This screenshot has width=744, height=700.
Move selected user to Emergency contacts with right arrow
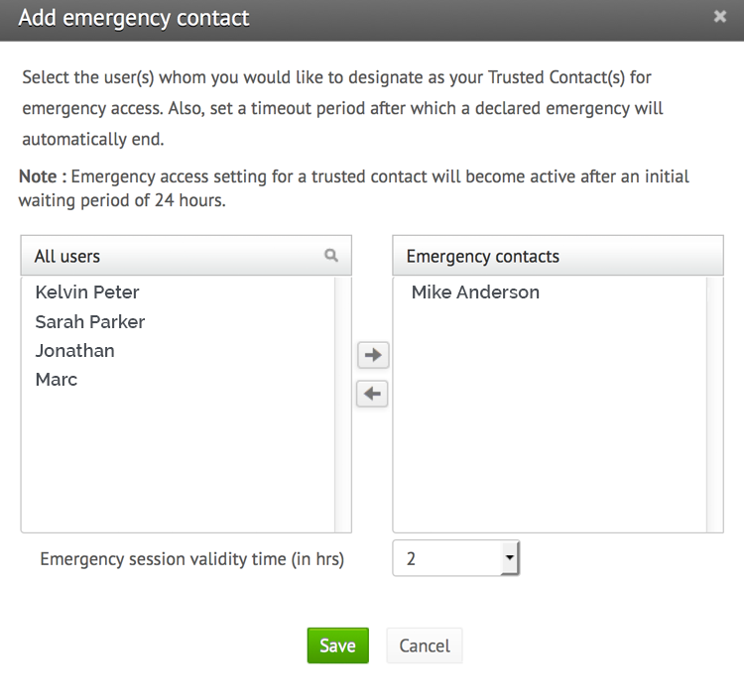tap(372, 355)
